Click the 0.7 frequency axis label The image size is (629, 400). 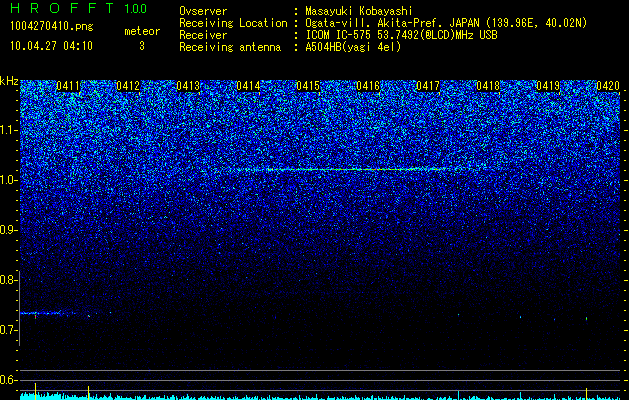[8, 330]
